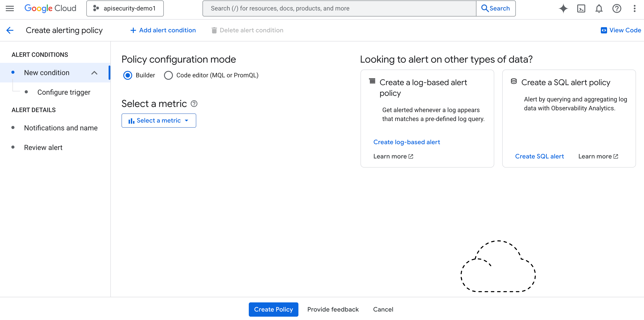Open metric help via question mark icon
The image size is (644, 320).
(194, 103)
